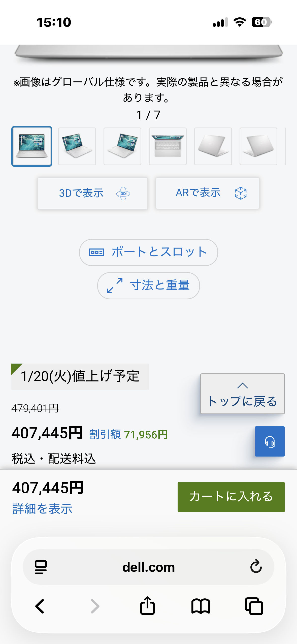Tap the Safari back arrow
The height and width of the screenshot is (644, 297).
(40, 606)
